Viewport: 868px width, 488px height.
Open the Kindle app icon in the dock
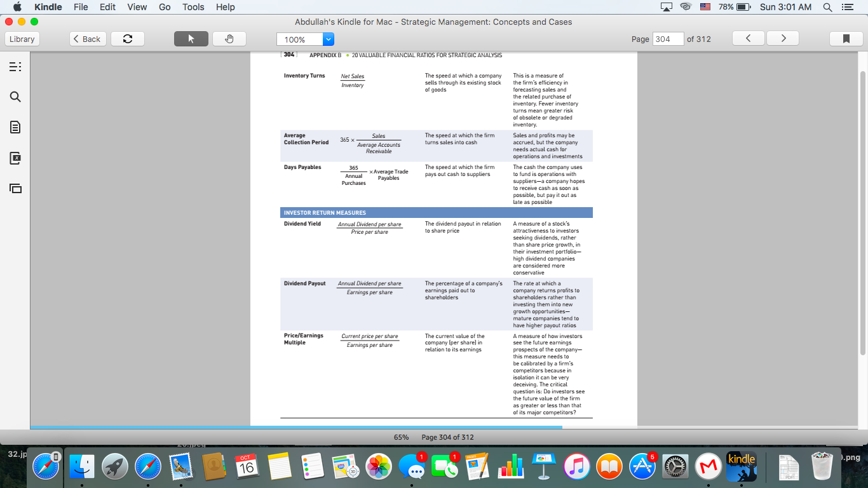coord(741,467)
